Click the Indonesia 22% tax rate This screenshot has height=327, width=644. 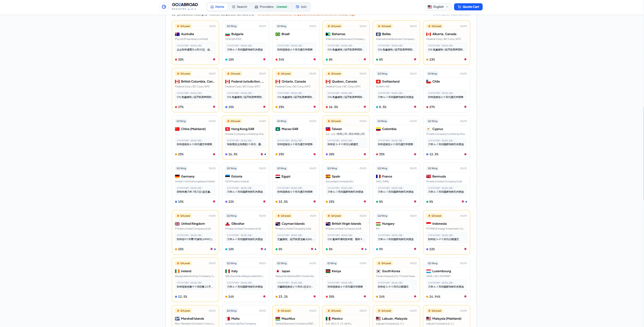pos(432,249)
